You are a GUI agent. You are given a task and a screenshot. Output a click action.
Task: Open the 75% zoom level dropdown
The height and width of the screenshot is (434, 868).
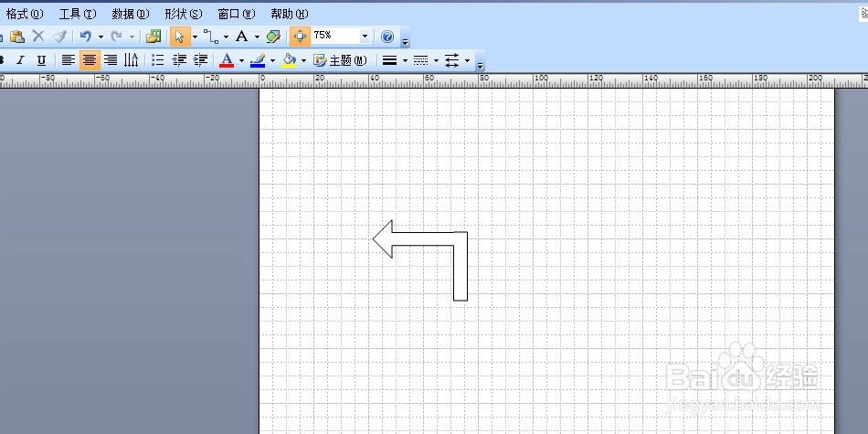pyautogui.click(x=365, y=37)
